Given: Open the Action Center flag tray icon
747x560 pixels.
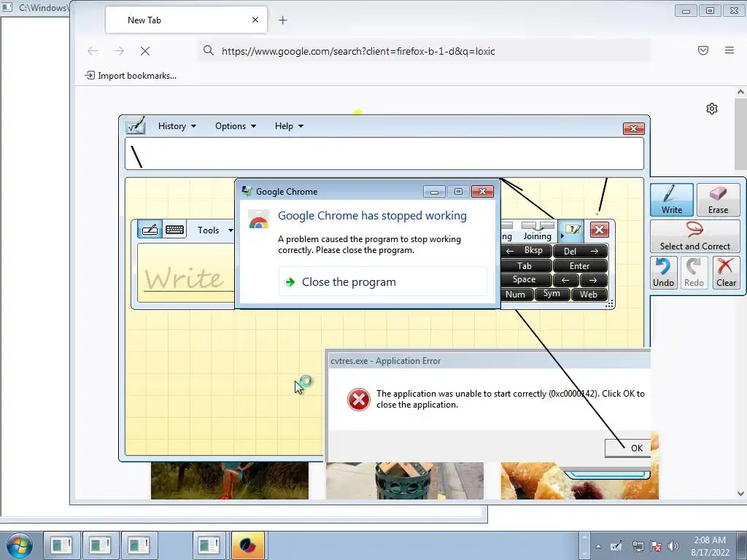Looking at the screenshot, I should [x=656, y=546].
